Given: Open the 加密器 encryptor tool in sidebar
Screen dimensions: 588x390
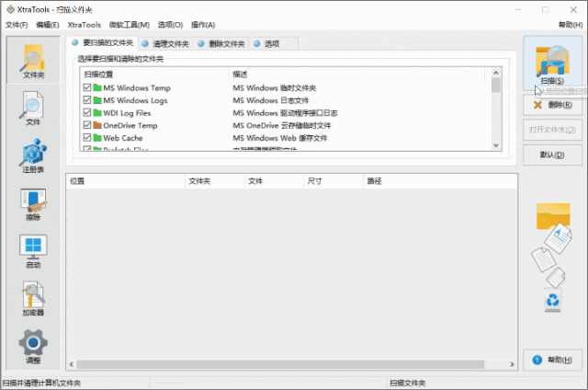Looking at the screenshot, I should tap(33, 299).
